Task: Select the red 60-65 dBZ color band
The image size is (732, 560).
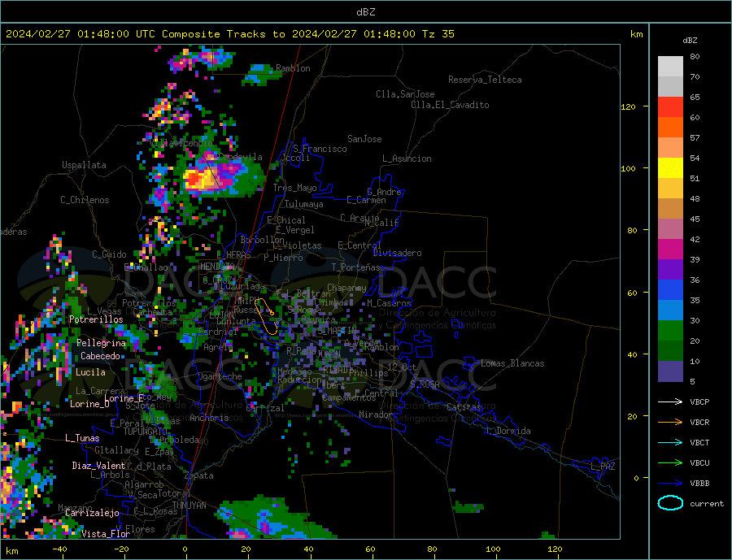Action: (670, 106)
